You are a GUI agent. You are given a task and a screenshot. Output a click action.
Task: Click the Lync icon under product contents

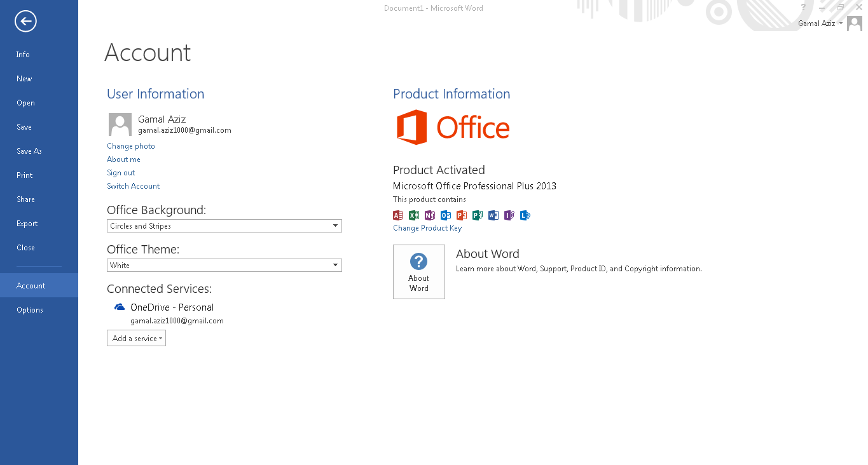[x=525, y=215]
